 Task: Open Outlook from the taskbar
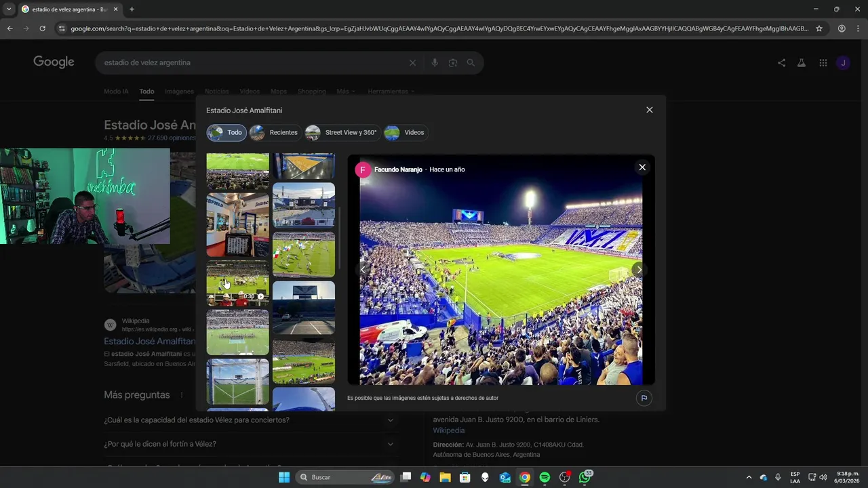(x=505, y=477)
